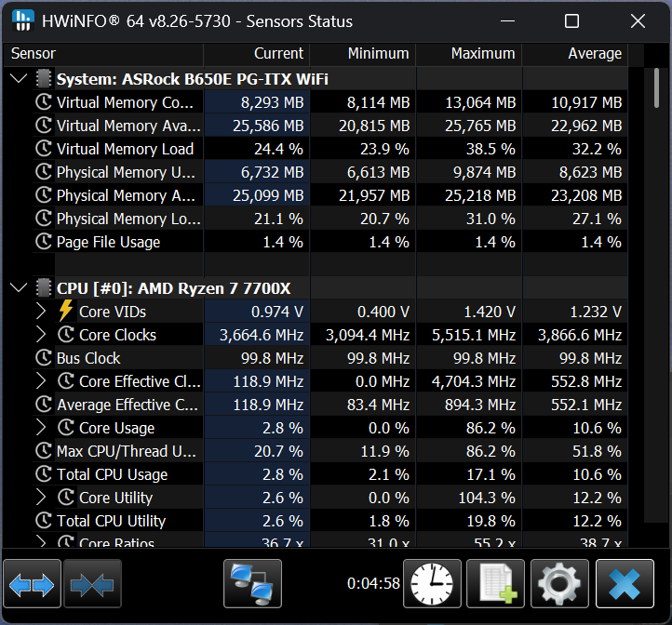Click the clock icon of Core Effective Clocks
Screen dimensions: 672x625
[66, 380]
